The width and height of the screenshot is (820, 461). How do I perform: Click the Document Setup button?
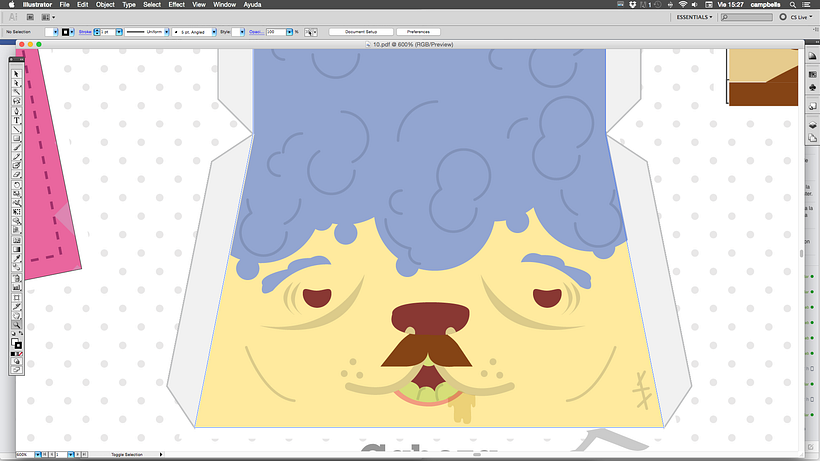361,32
